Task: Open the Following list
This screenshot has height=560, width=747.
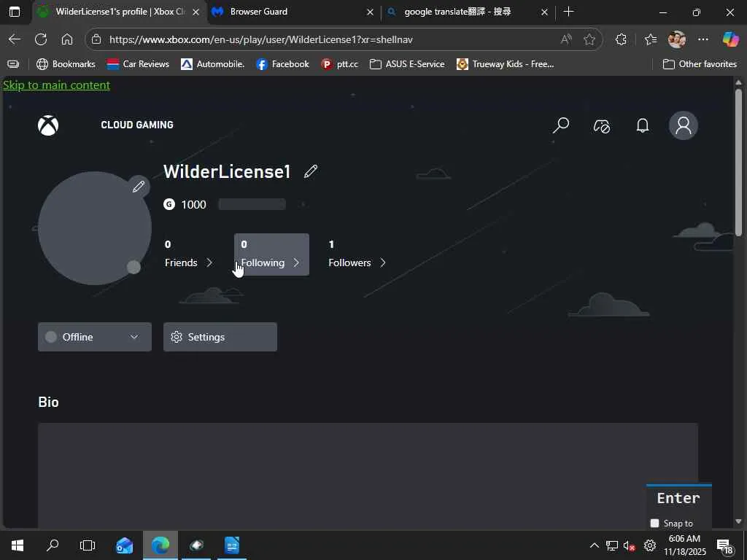Action: pos(271,254)
